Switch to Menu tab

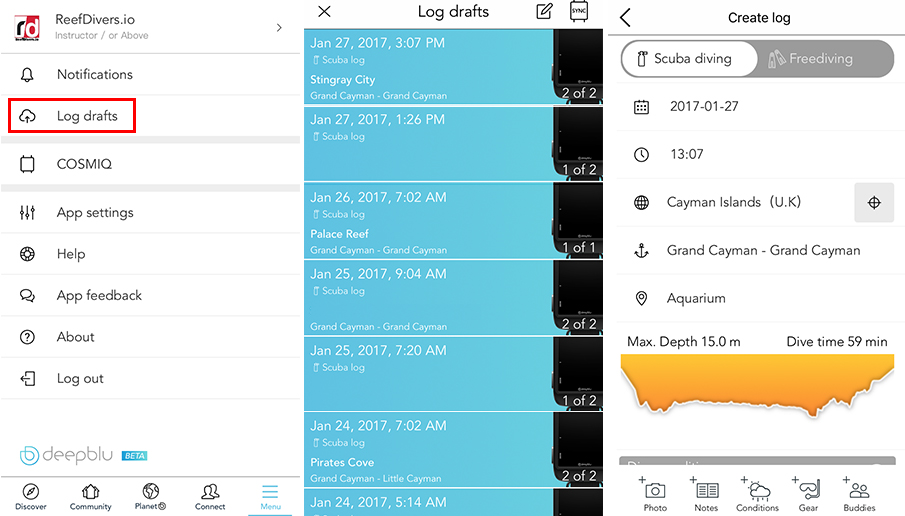point(270,497)
